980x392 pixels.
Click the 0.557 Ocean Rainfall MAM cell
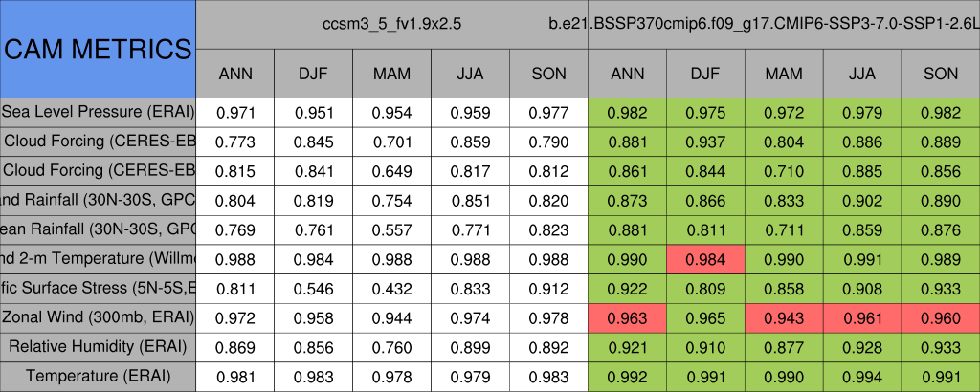click(391, 229)
